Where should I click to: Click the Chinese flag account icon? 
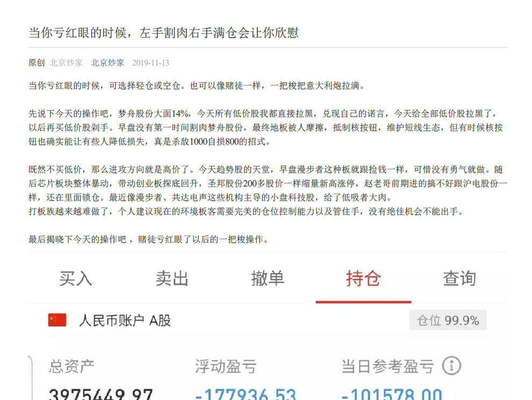click(57, 320)
